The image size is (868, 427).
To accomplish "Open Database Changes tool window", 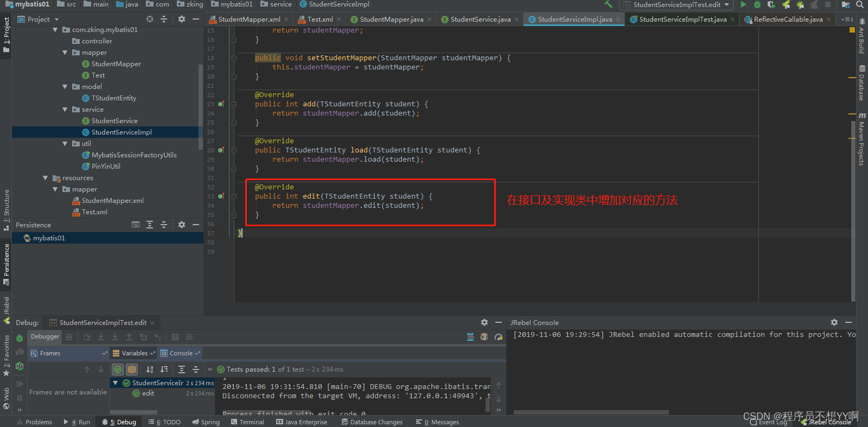I will coord(372,422).
